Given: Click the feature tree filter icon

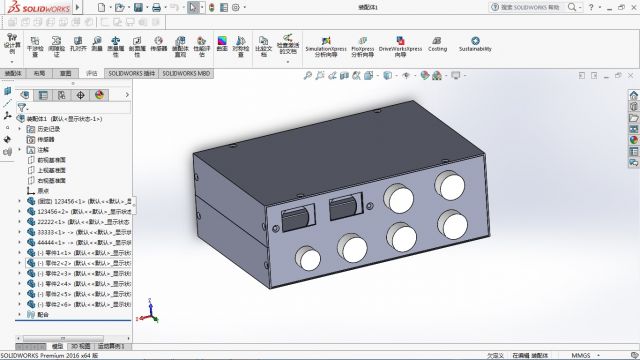Looking at the screenshot, I should (22, 108).
